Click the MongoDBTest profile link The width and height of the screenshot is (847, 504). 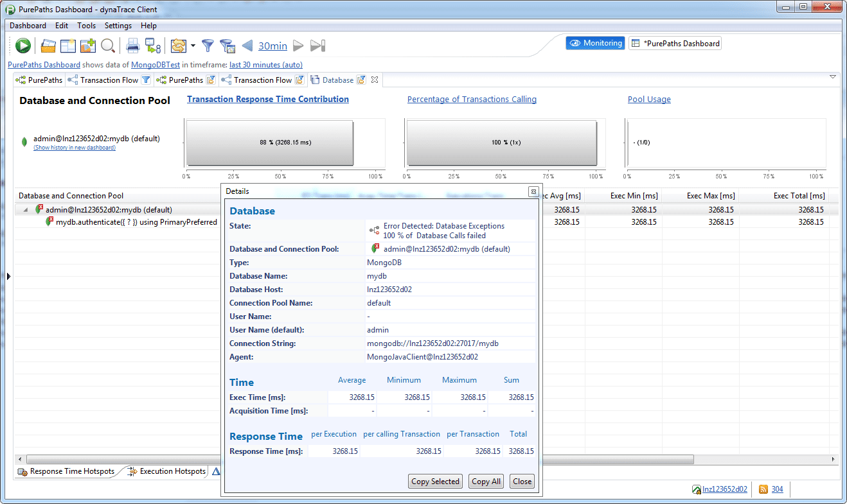click(156, 65)
